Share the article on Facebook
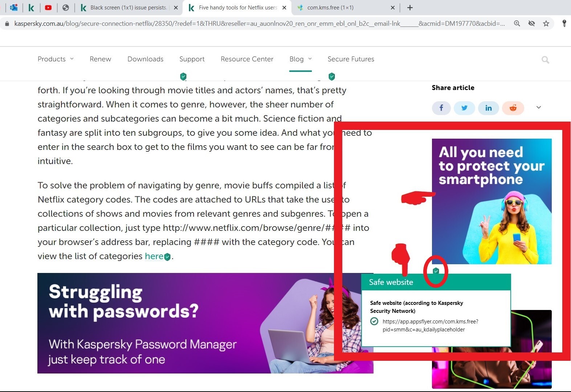This screenshot has width=571, height=392. click(441, 108)
